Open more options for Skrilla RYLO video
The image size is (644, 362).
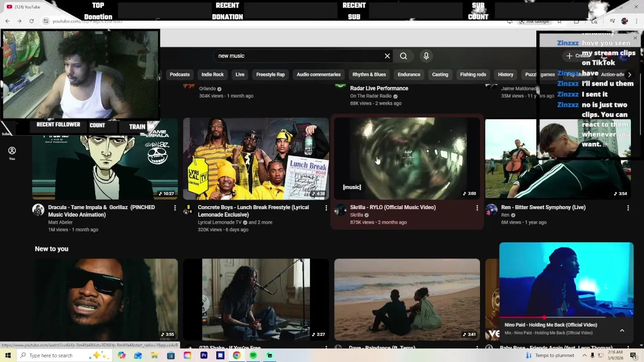[477, 208]
